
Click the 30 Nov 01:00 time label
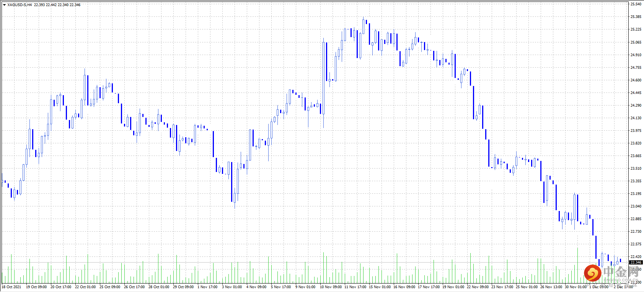[576, 287]
